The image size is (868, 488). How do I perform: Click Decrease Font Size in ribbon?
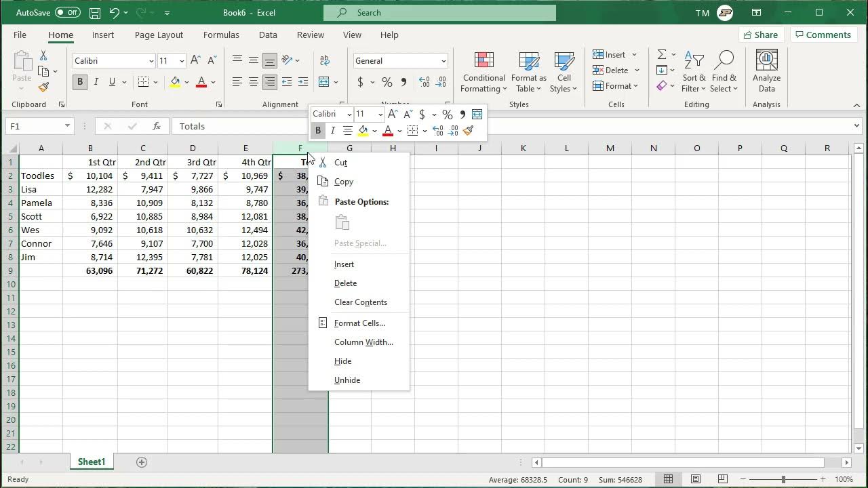tap(211, 60)
